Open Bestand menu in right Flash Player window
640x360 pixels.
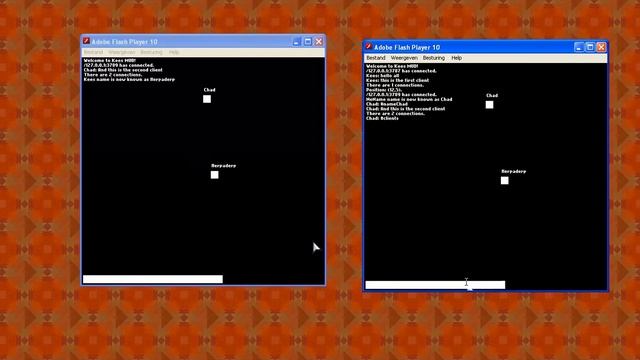(376, 58)
